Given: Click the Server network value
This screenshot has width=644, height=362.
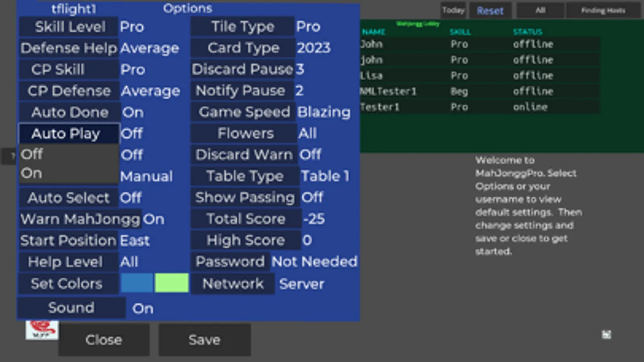Looking at the screenshot, I should [302, 284].
